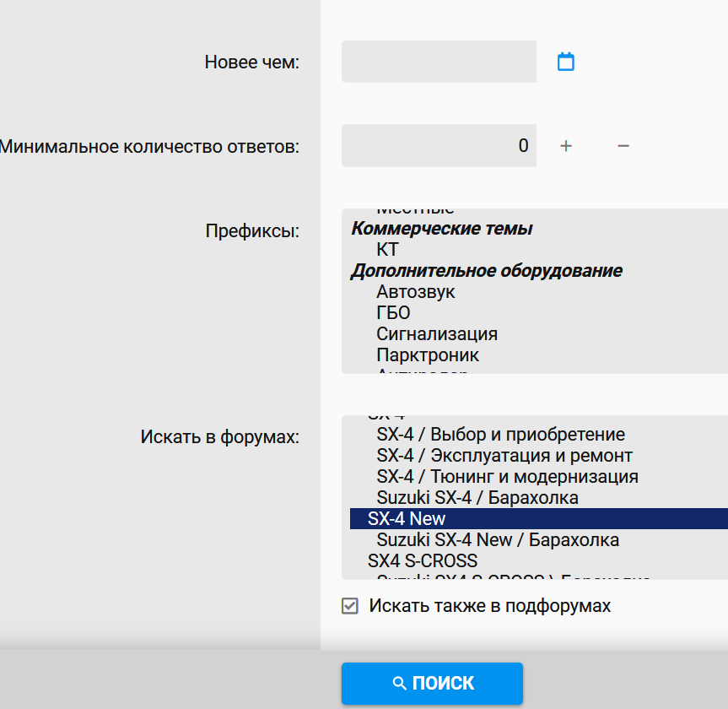Select forum 'SX-4 / Эксплуатация и ремонт'
This screenshot has width=728, height=709.
coord(504,456)
